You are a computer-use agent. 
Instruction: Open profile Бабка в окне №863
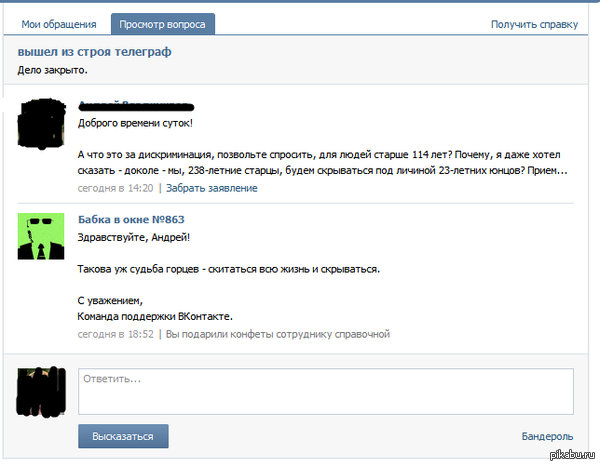coord(131,220)
